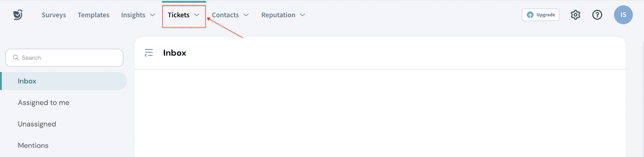Focus the Search input field

[64, 58]
